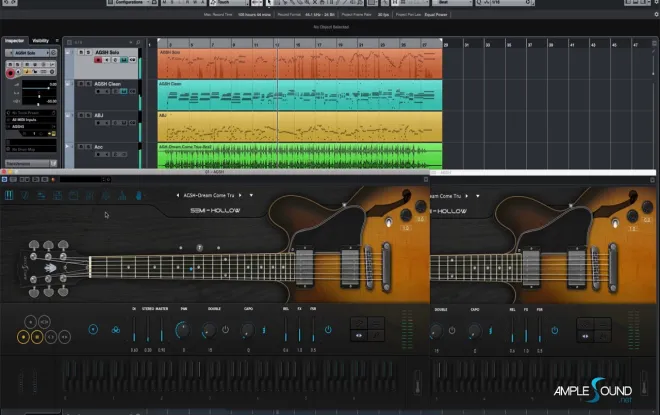660x415 pixels.
Task: Solo the ABJ track
Action: click(88, 115)
